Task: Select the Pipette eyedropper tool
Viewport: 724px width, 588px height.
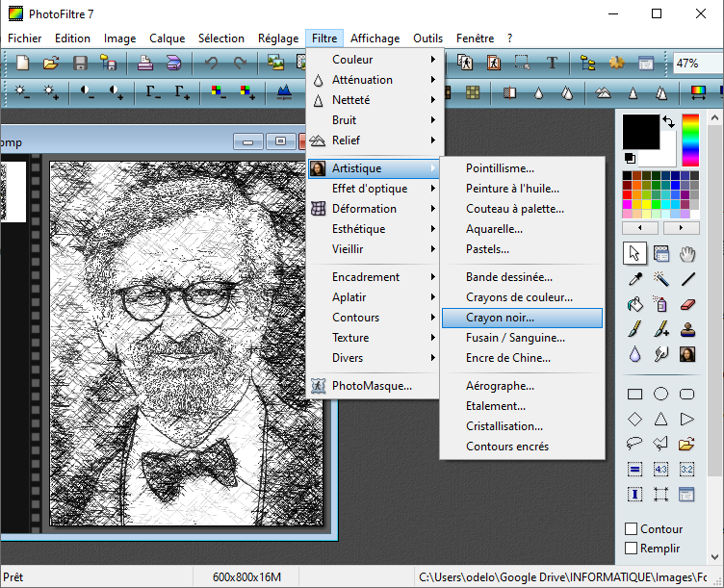Action: [634, 279]
